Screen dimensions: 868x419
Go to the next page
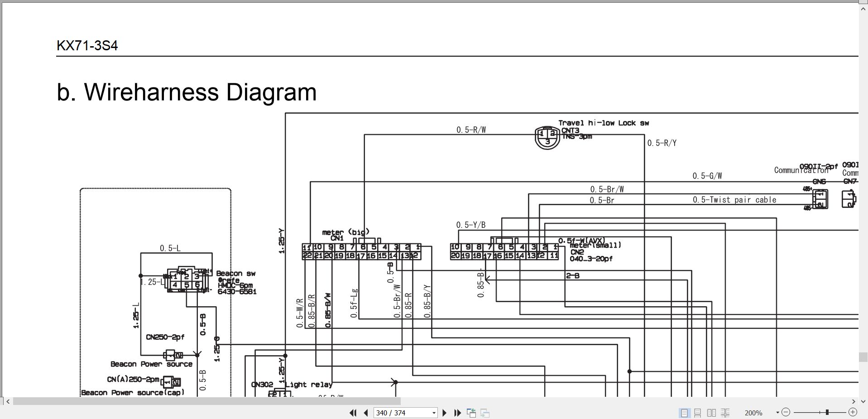coord(444,413)
